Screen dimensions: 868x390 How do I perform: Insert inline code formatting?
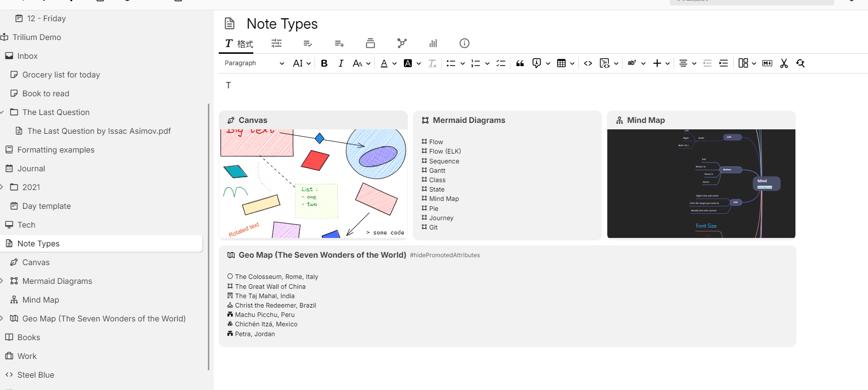pos(588,63)
